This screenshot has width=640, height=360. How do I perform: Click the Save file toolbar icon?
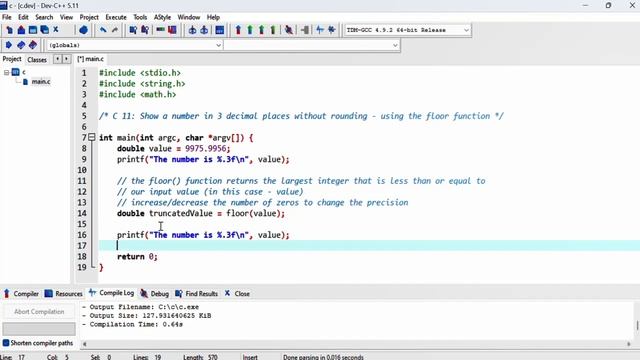33,30
